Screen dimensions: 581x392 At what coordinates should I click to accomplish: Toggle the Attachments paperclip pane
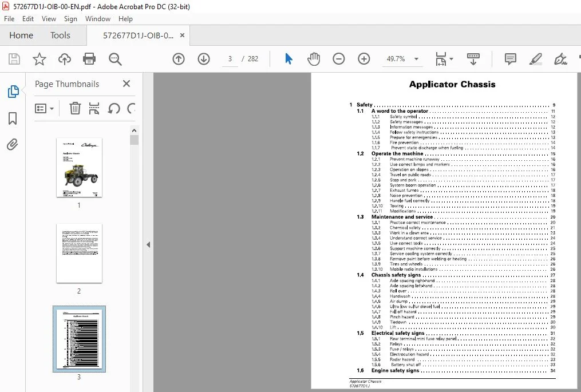pyautogui.click(x=13, y=144)
